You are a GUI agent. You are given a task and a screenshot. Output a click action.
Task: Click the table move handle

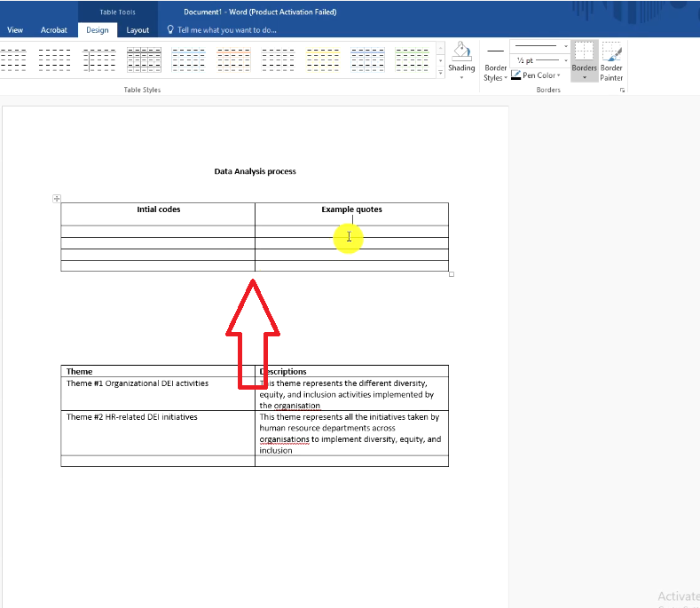57,199
